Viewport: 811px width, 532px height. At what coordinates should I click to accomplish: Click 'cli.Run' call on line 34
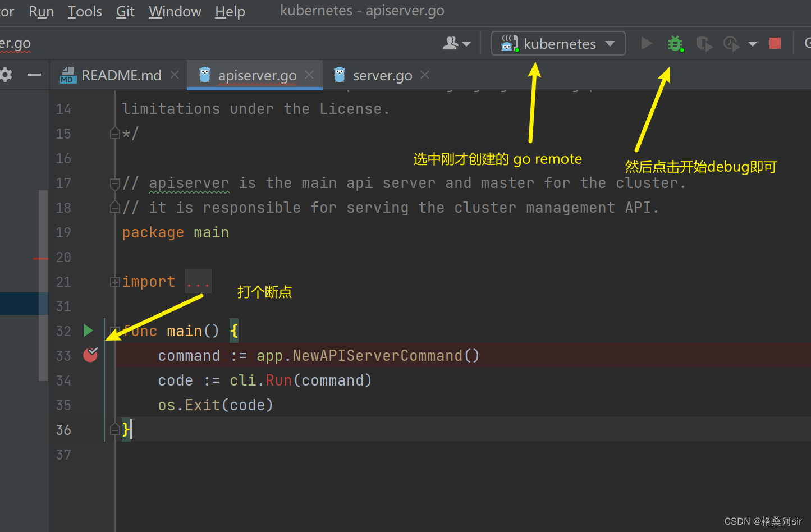261,380
